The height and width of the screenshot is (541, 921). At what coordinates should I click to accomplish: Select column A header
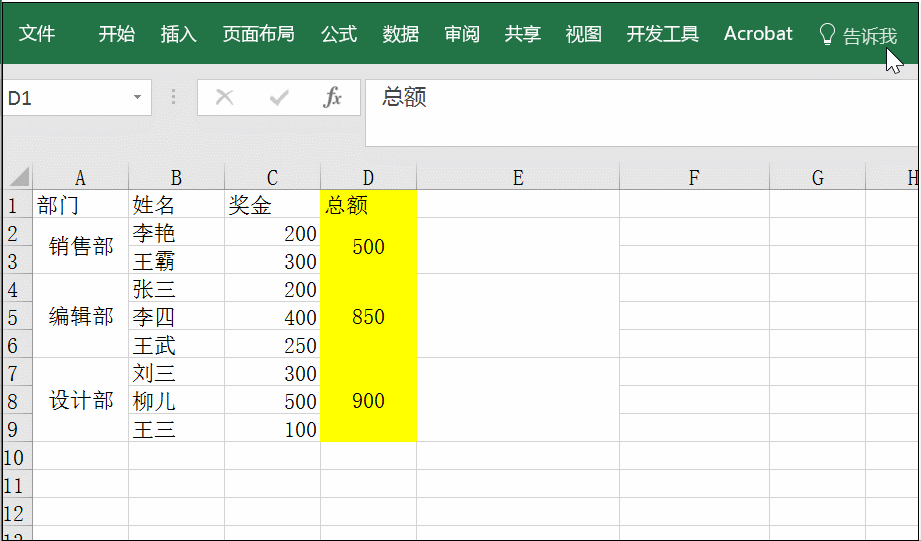(80, 177)
